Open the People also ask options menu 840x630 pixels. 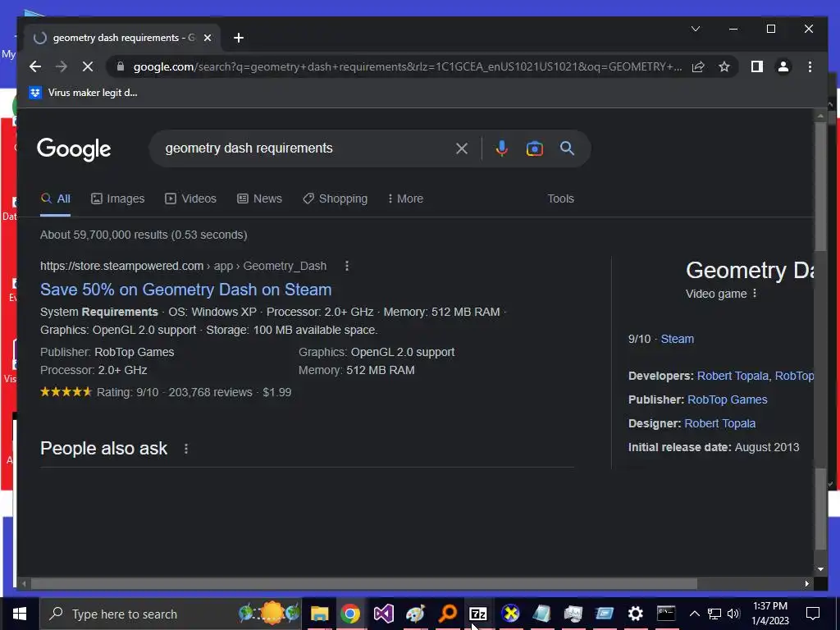tap(186, 449)
